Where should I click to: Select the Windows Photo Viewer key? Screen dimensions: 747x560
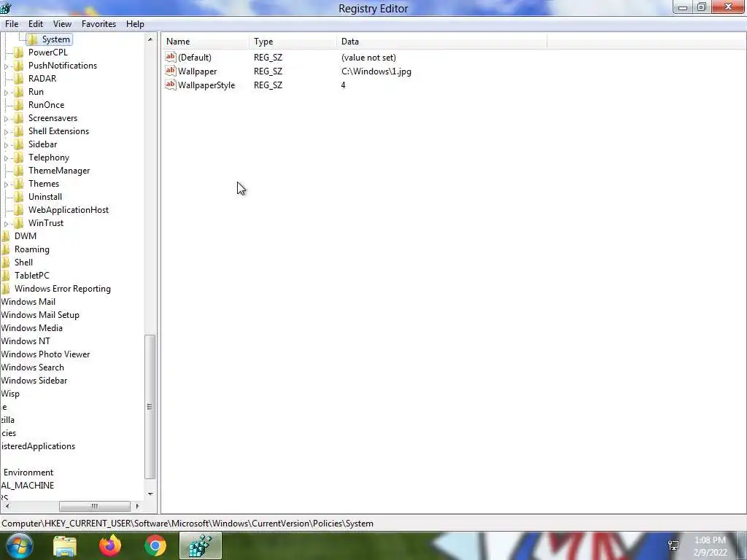[45, 354]
